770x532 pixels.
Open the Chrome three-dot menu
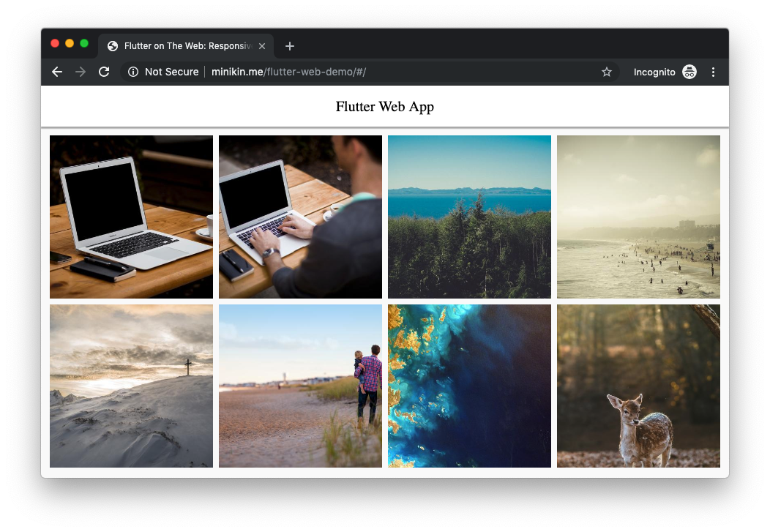(x=713, y=72)
